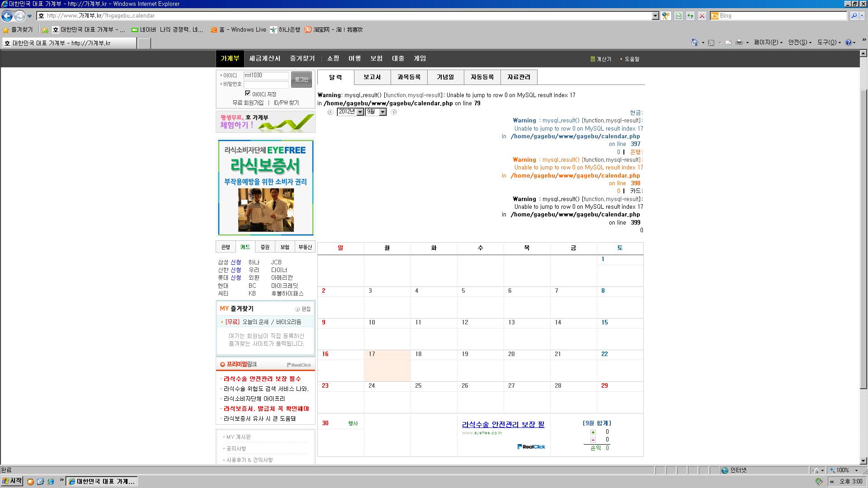Go back with the browser Back arrow

coord(7,16)
